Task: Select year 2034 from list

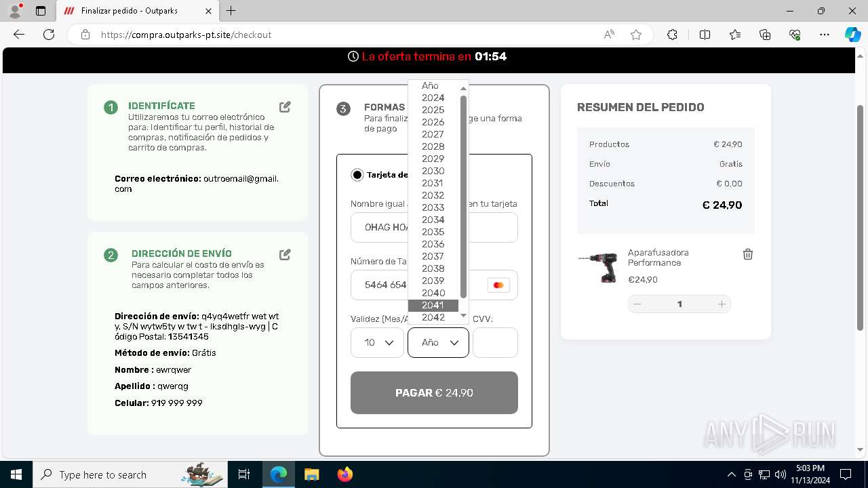Action: pos(433,220)
